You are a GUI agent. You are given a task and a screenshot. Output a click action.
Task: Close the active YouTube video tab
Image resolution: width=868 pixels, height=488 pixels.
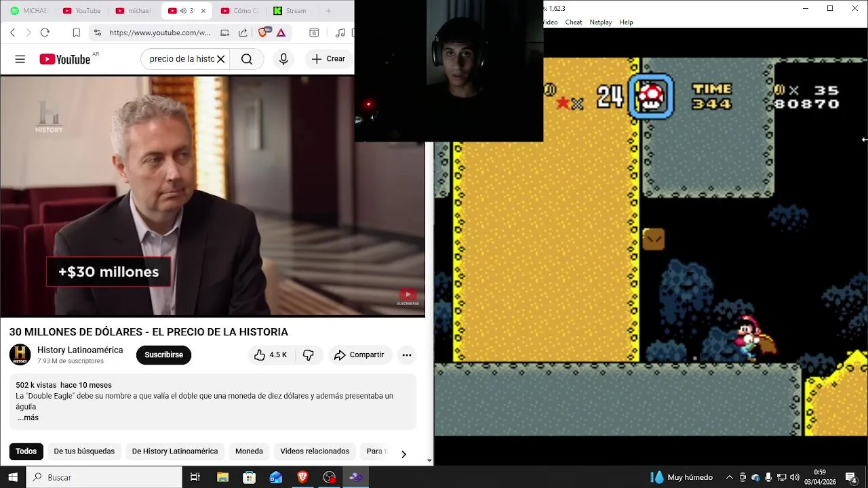pos(203,11)
